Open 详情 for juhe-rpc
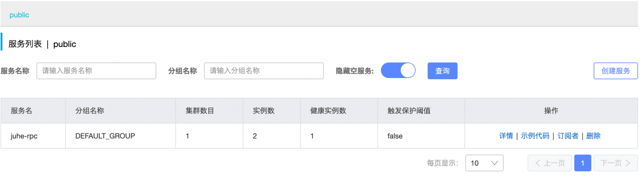Image resolution: width=644 pixels, height=183 pixels. point(506,136)
